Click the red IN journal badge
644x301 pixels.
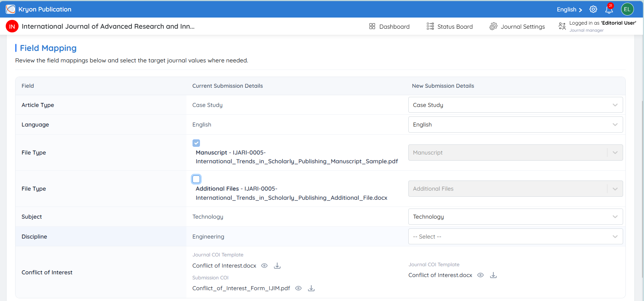tap(12, 26)
